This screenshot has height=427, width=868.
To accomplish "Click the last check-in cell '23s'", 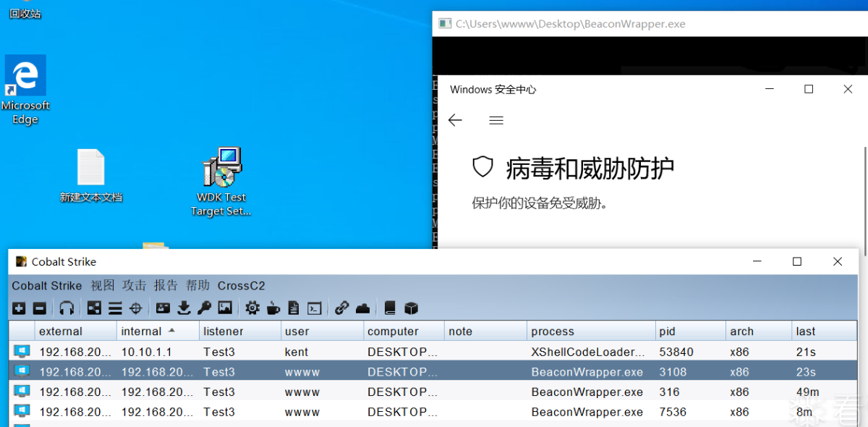I will pyautogui.click(x=825, y=372).
